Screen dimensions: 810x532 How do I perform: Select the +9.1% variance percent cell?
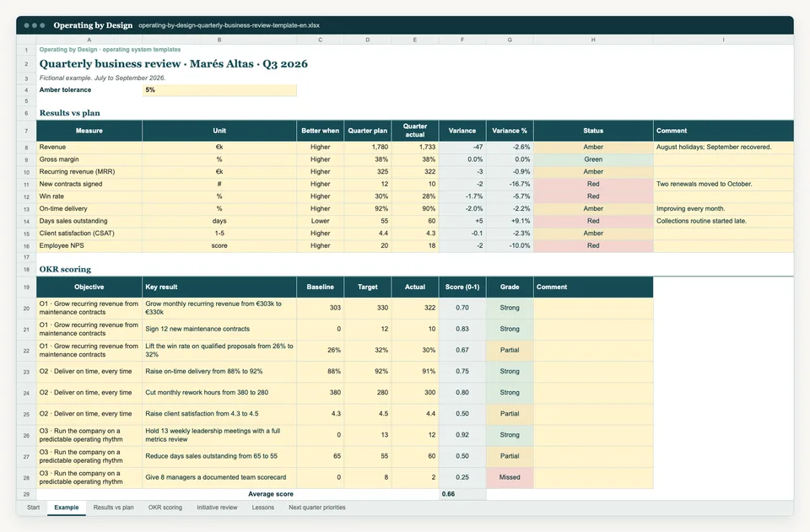point(510,221)
